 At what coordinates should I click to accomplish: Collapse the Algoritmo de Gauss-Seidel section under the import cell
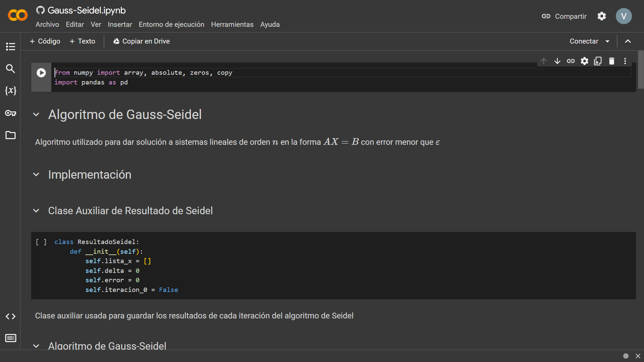36,115
